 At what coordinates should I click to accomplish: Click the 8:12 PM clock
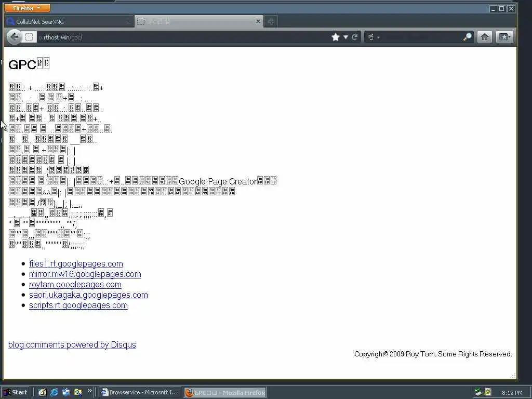coord(512,393)
